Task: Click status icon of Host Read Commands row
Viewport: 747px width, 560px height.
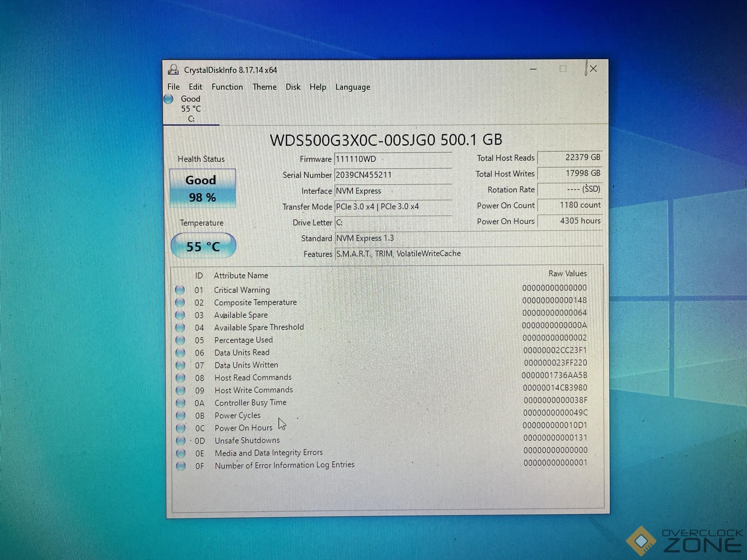Action: point(180,378)
